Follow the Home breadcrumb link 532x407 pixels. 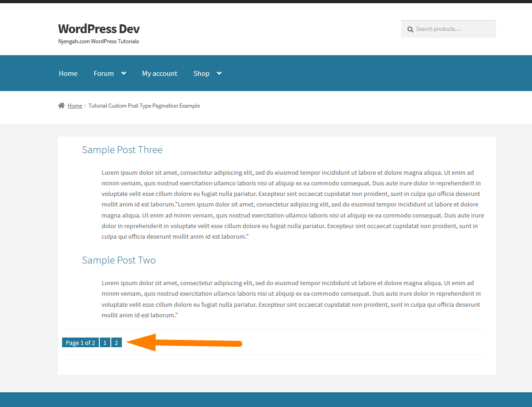pyautogui.click(x=74, y=106)
